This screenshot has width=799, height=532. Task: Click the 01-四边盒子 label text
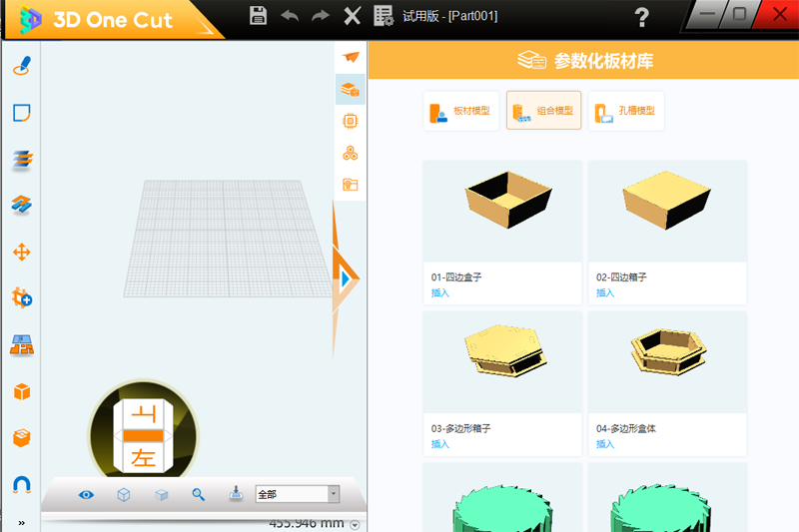point(456,277)
